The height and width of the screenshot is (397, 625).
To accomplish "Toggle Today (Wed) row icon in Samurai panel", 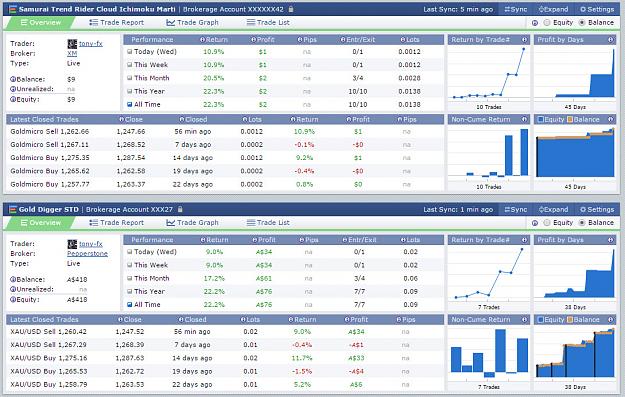I will pyautogui.click(x=130, y=51).
